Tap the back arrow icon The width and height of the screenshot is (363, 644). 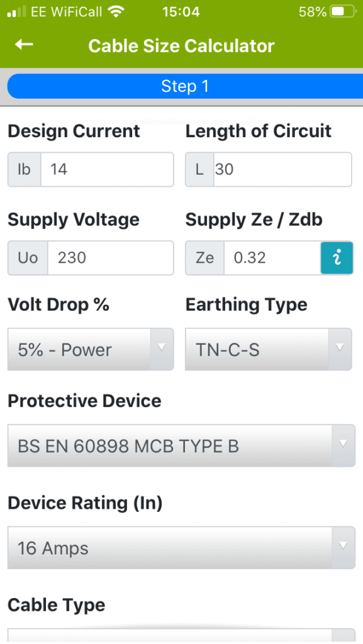23,45
